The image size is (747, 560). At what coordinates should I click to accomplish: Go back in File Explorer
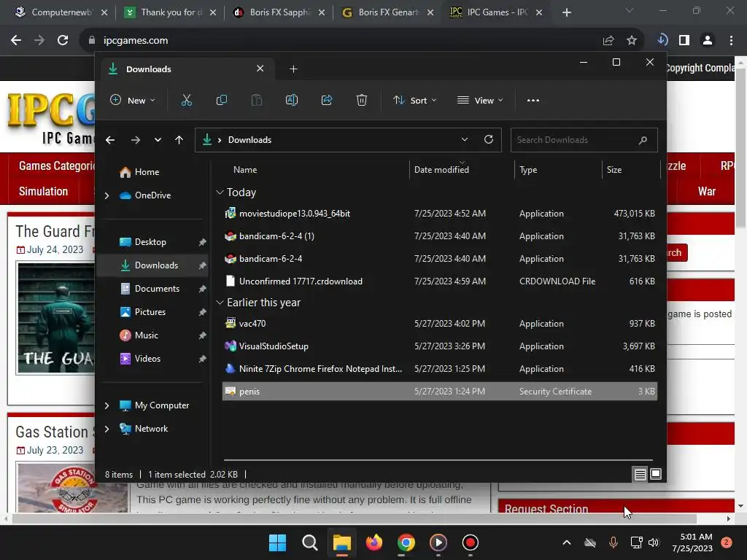[x=110, y=140]
